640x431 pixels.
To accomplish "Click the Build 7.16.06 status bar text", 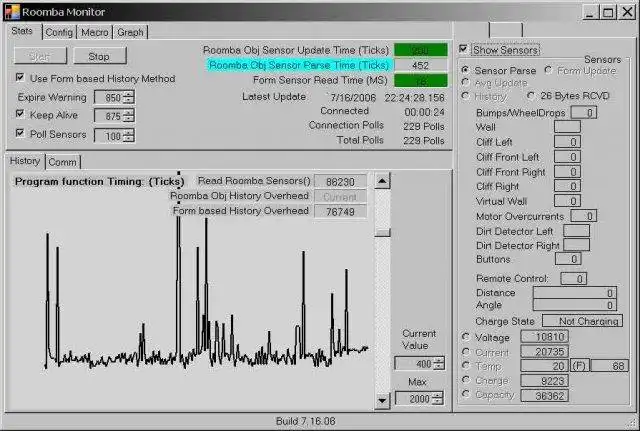I will tap(306, 421).
